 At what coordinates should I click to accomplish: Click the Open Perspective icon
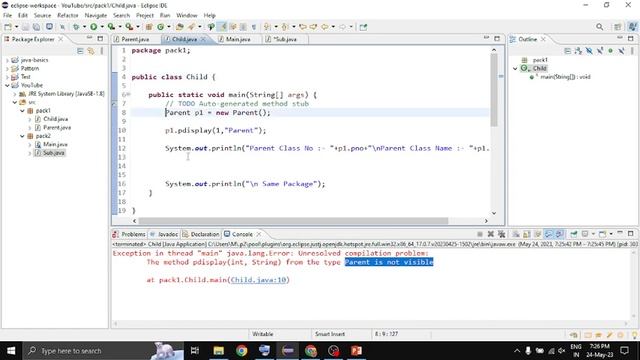pos(618,27)
